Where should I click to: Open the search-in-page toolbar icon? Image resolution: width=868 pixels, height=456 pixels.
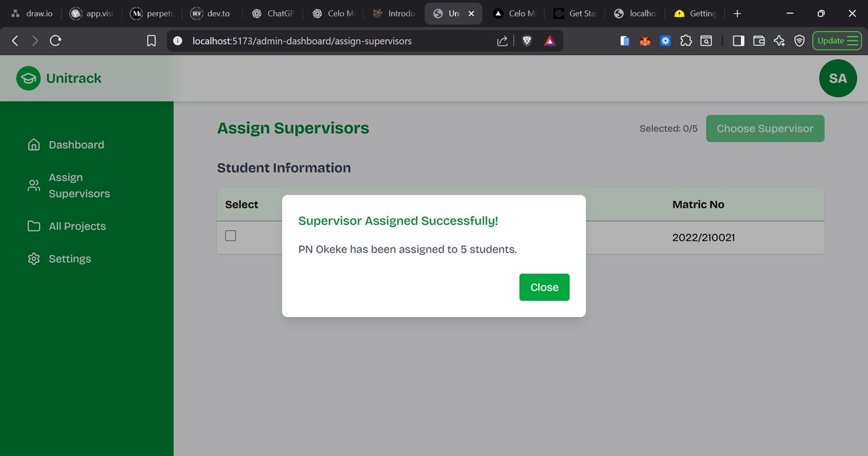pos(706,41)
